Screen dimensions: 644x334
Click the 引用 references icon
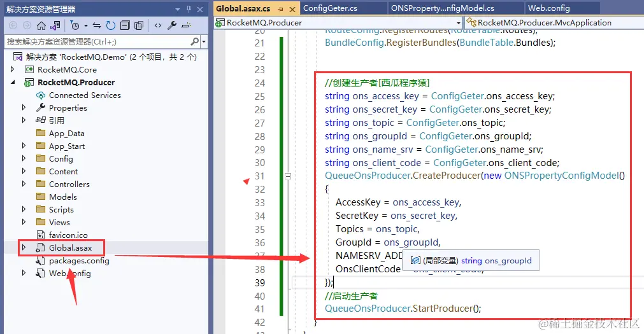coord(41,120)
